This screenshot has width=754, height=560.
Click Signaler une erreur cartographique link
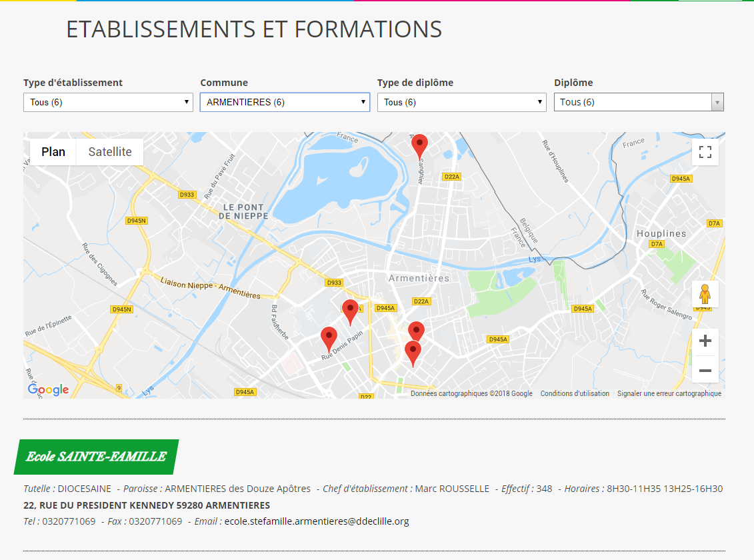[669, 393]
